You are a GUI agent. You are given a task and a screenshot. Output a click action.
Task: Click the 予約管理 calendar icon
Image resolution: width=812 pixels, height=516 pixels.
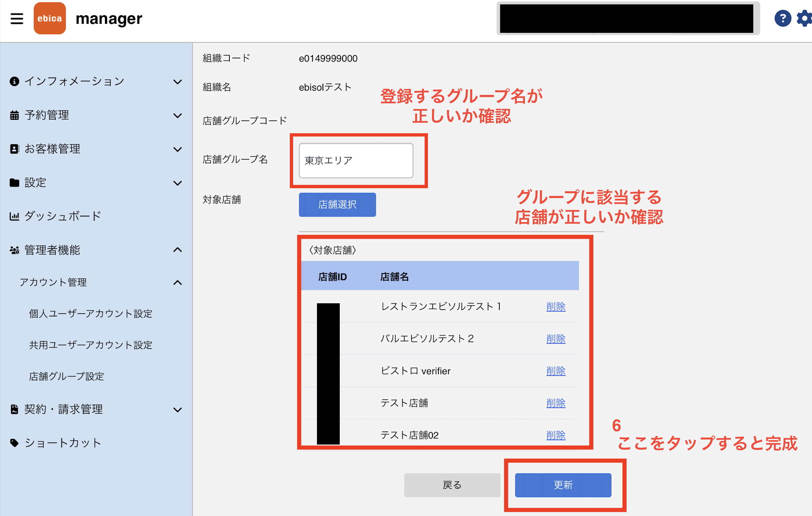pos(14,115)
